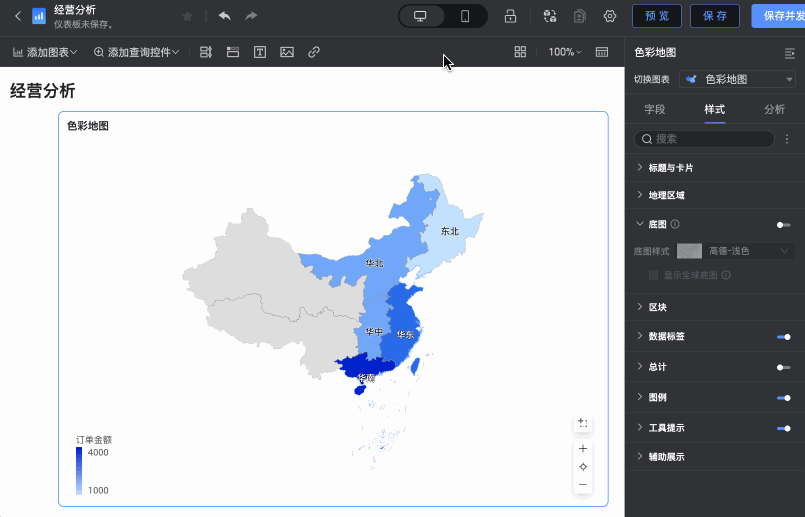This screenshot has height=517, width=805.
Task: Expand the 标题与卡片 section
Action: click(670, 168)
